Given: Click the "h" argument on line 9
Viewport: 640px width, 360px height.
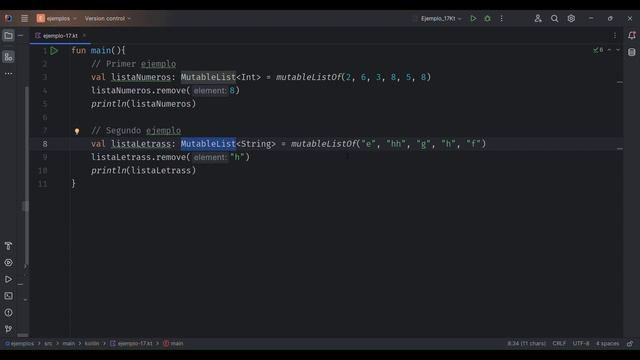Looking at the screenshot, I should click(237, 157).
